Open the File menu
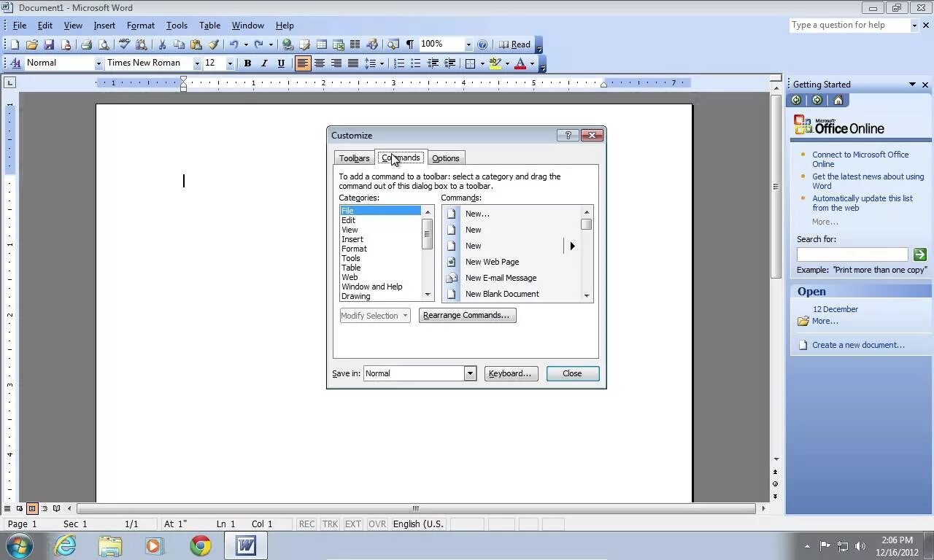The width and height of the screenshot is (934, 560). pyautogui.click(x=20, y=26)
